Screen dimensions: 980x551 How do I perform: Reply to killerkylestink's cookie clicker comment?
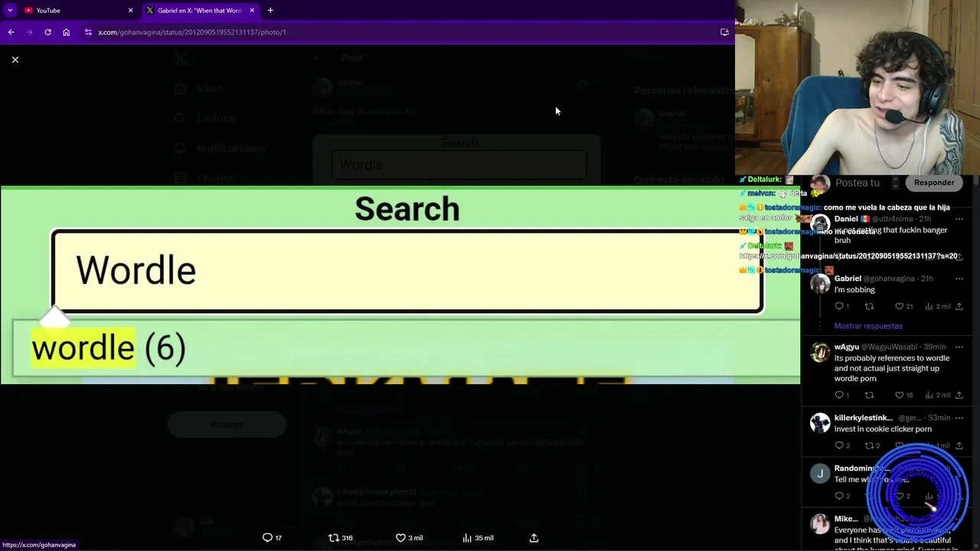pos(841,445)
